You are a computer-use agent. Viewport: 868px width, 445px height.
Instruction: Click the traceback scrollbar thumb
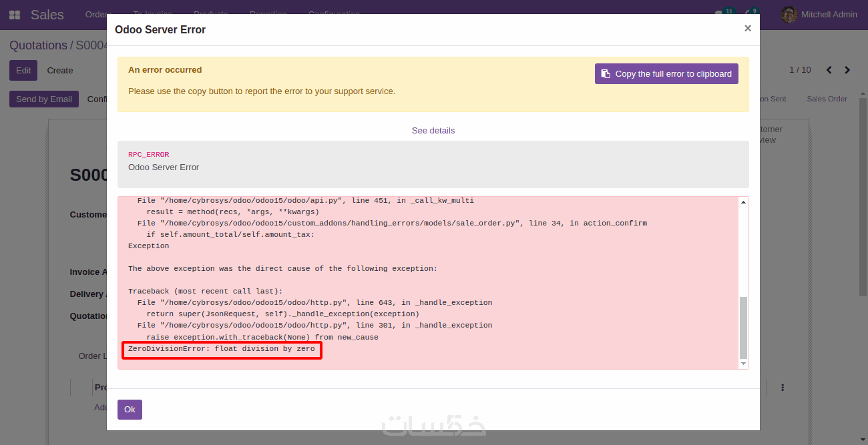point(744,328)
